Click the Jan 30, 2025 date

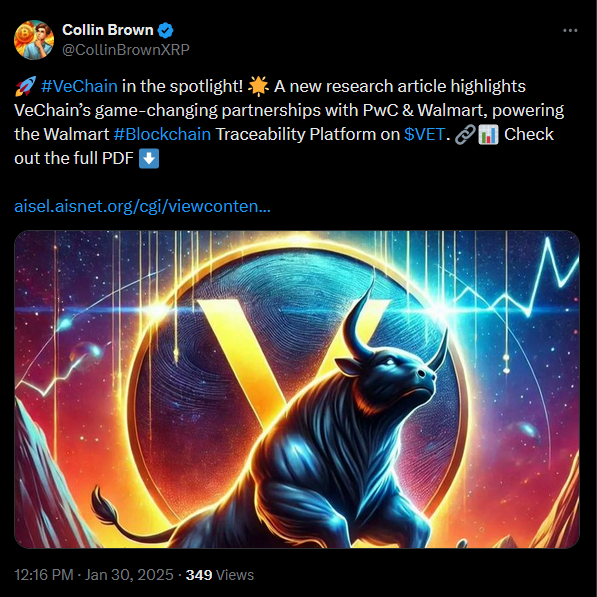tap(129, 575)
